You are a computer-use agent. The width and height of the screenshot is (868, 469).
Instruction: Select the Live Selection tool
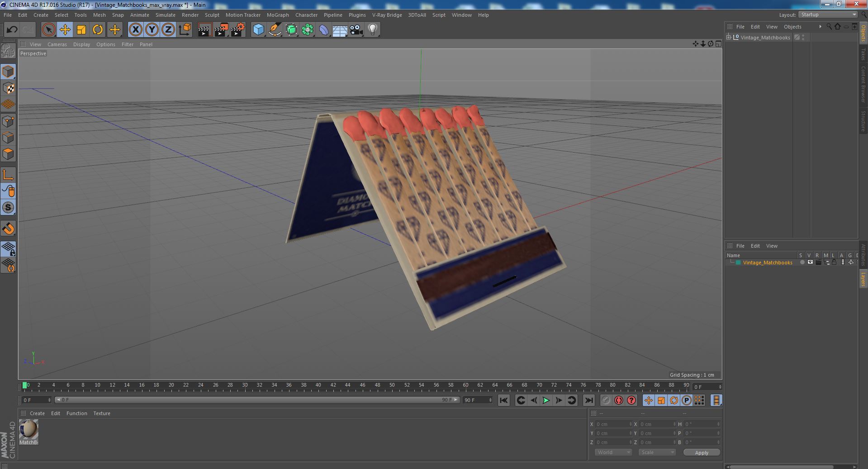coord(48,30)
